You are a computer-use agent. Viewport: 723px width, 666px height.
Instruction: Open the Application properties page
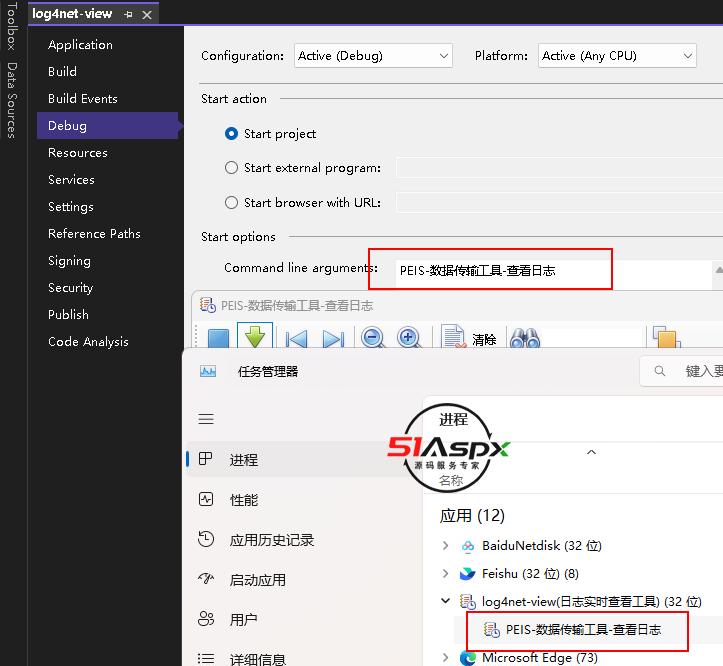click(80, 45)
